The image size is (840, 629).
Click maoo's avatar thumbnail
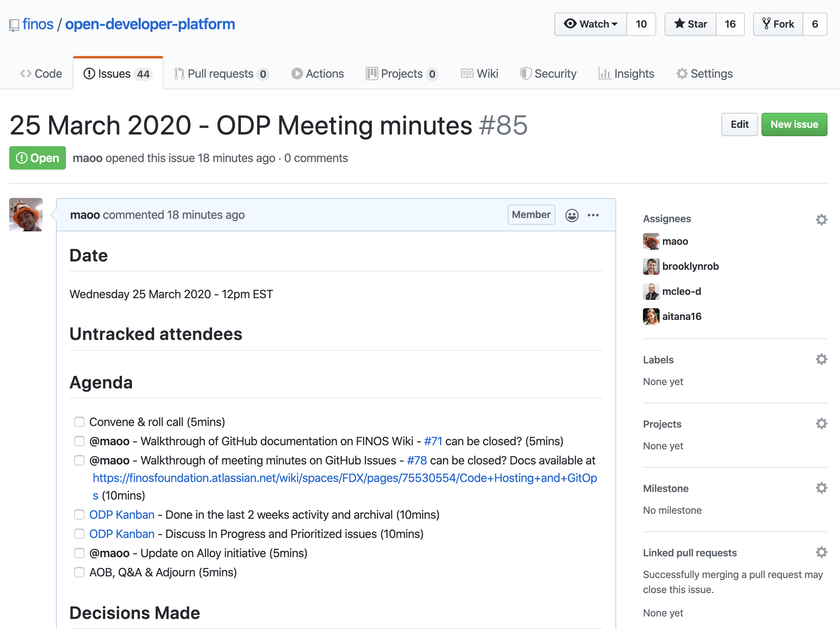[x=25, y=215]
